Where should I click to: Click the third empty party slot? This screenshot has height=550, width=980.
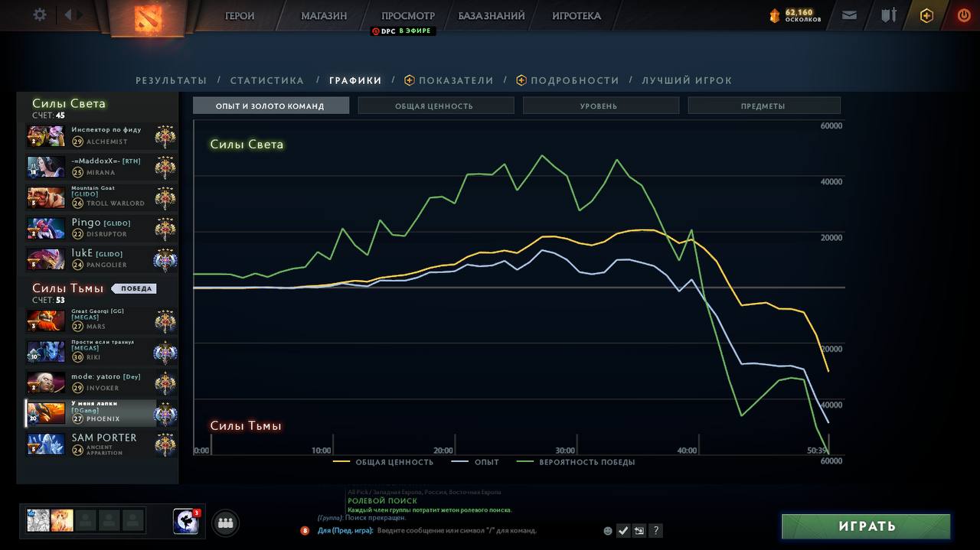coord(86,520)
